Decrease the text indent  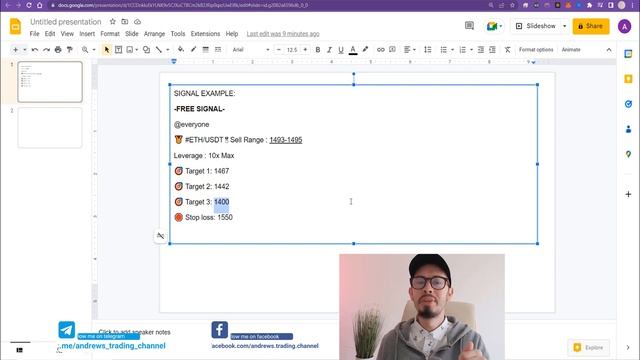click(x=481, y=50)
